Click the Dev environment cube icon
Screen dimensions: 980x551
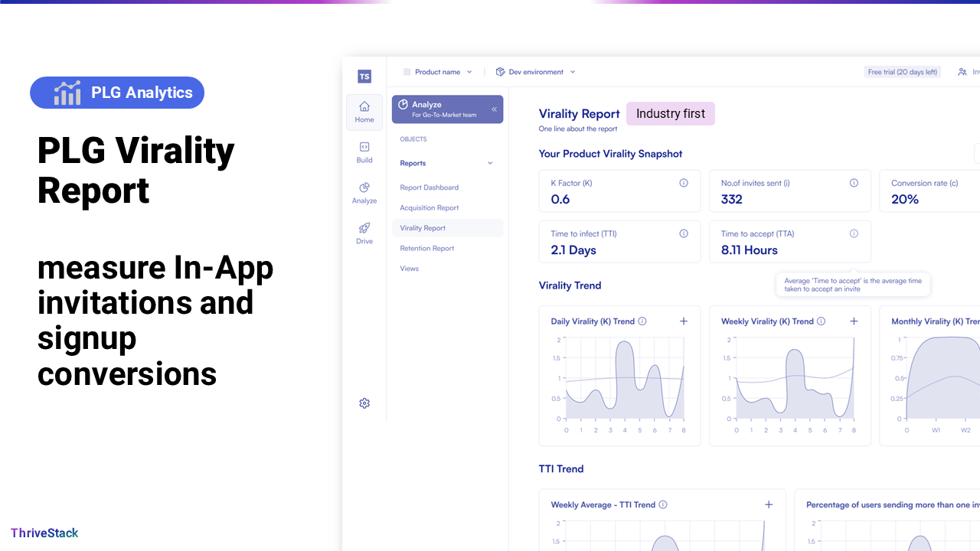[500, 72]
